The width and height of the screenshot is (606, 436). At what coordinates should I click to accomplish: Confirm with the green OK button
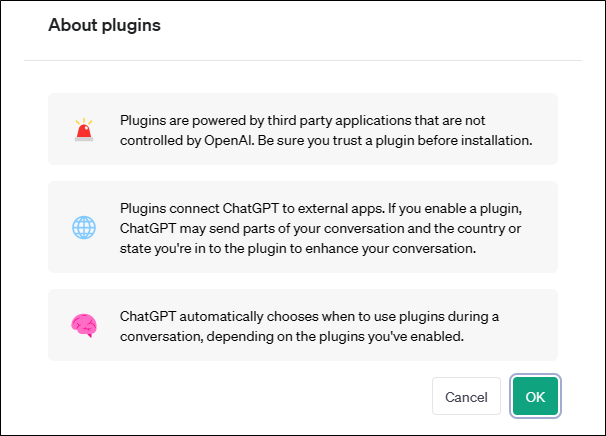[x=535, y=396]
